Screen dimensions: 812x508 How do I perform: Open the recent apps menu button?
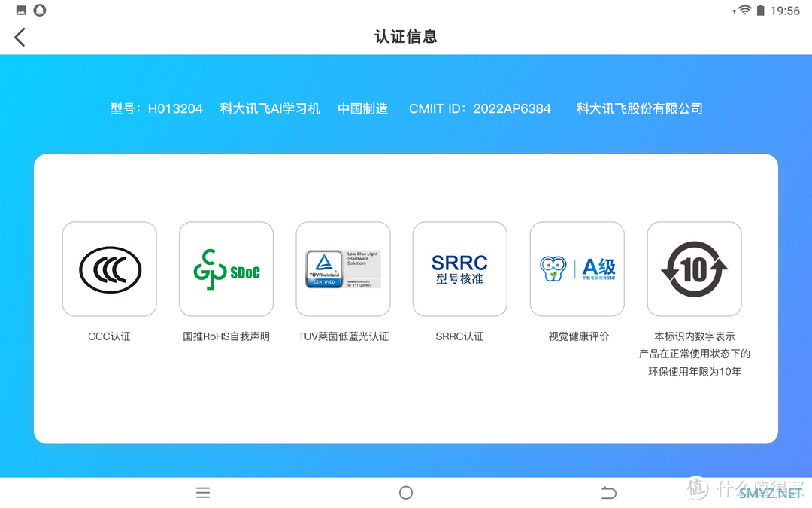pyautogui.click(x=203, y=492)
